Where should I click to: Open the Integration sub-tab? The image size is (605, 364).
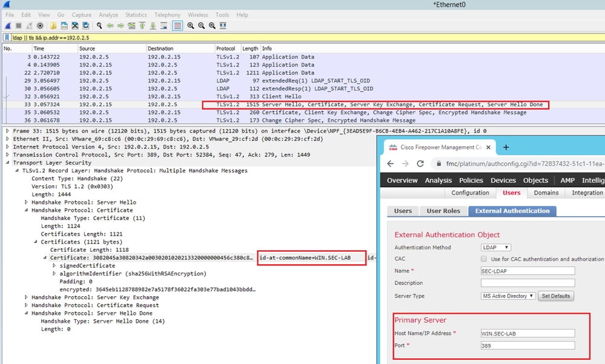[587, 193]
